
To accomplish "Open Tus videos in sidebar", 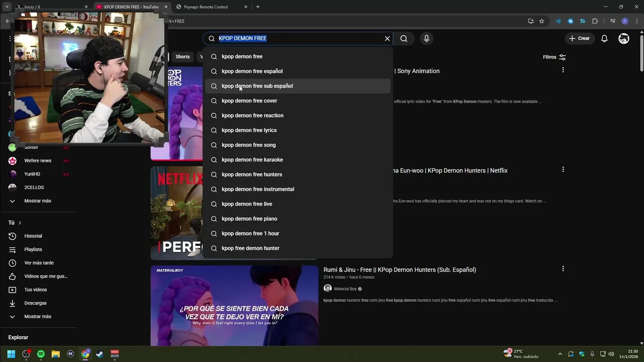I will [x=35, y=290].
